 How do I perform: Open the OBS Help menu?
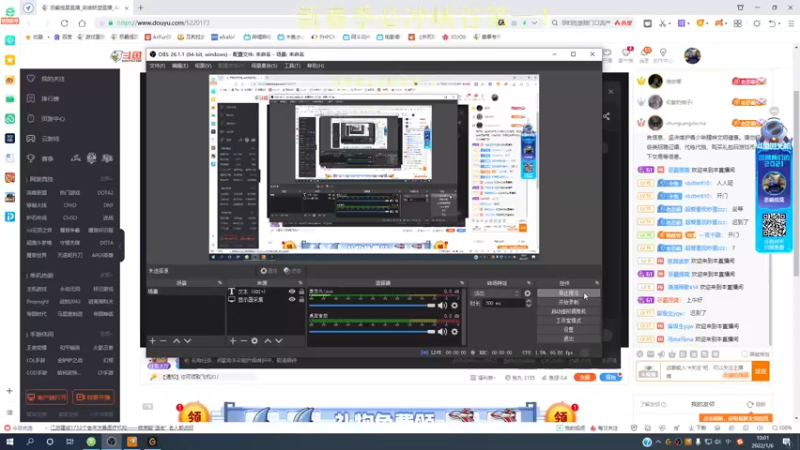pyautogui.click(x=315, y=66)
